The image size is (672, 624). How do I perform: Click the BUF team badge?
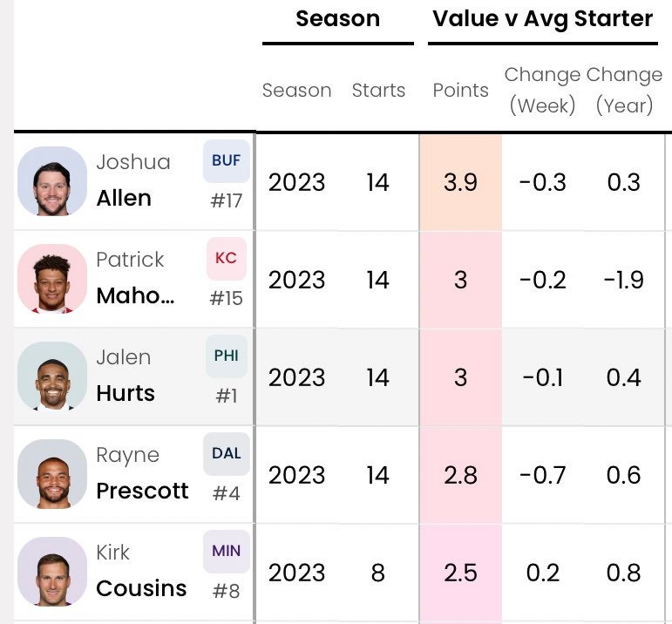click(x=226, y=161)
